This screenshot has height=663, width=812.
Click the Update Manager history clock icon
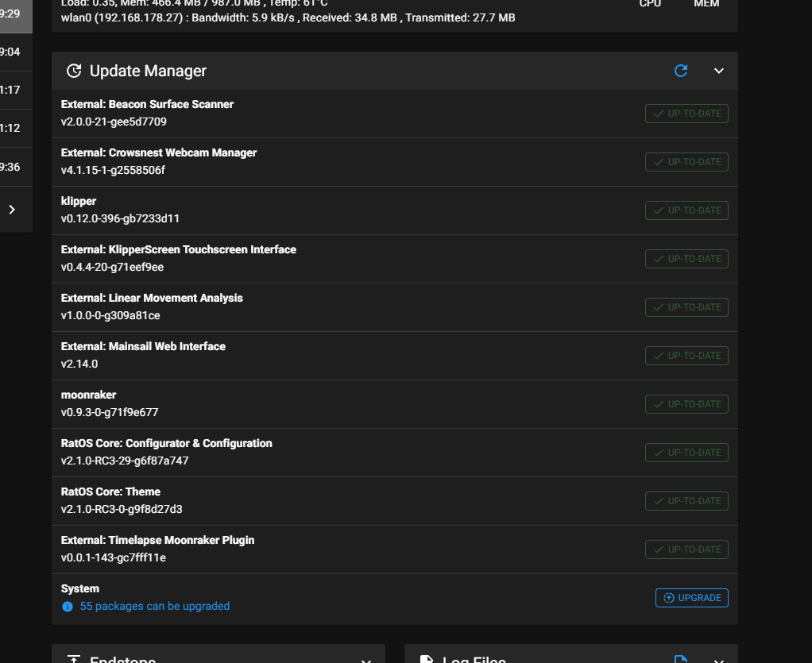click(74, 71)
